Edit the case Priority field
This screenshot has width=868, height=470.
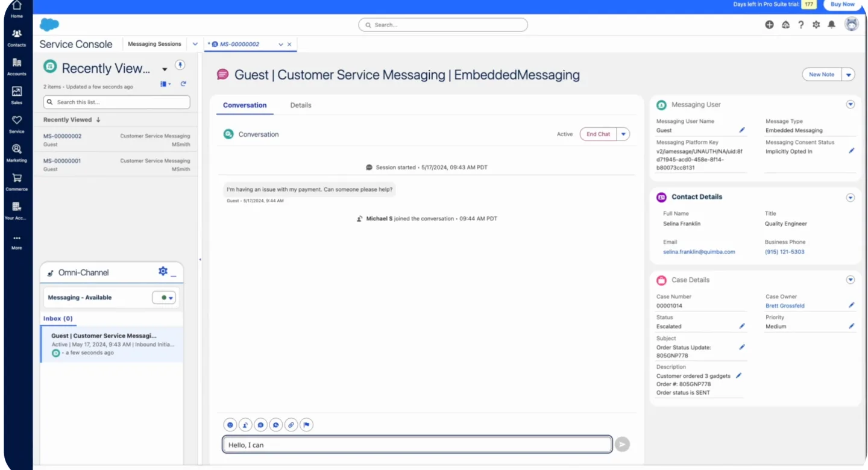pos(851,326)
